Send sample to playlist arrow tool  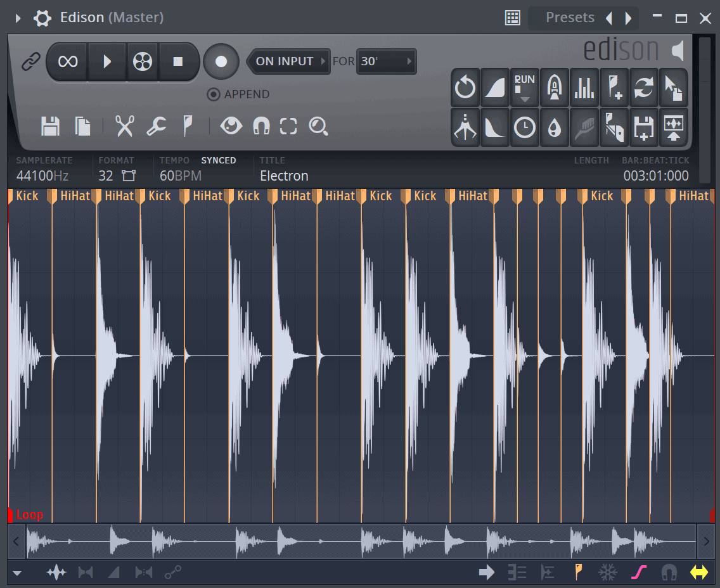point(673,127)
